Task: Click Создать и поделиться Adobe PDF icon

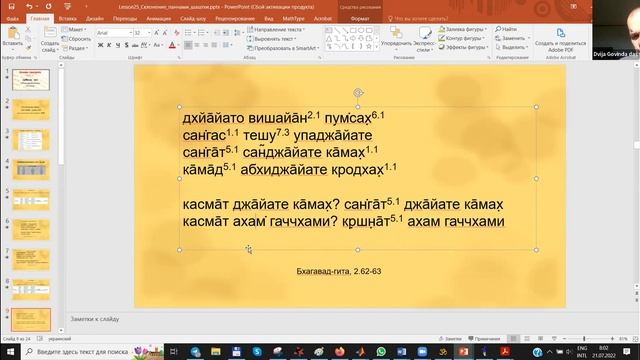Action: [560, 33]
